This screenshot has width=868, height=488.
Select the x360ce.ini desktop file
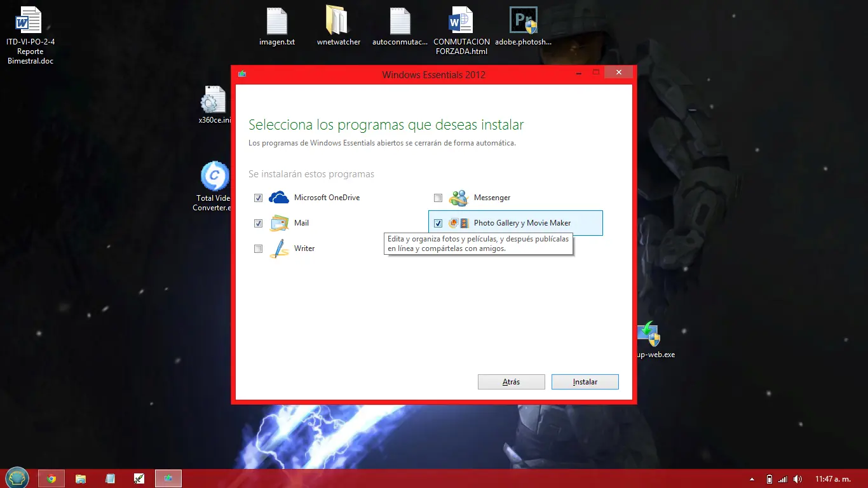pos(215,105)
